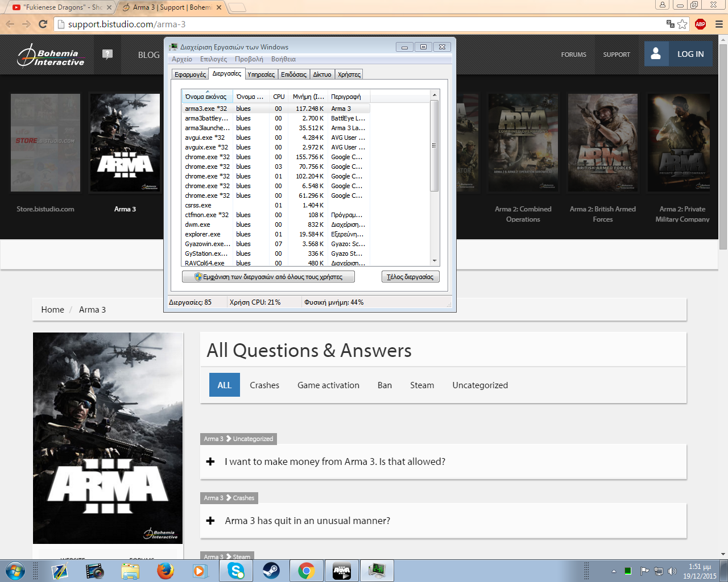Switch to the Δίκτυο tab
The width and height of the screenshot is (728, 582).
click(x=322, y=74)
